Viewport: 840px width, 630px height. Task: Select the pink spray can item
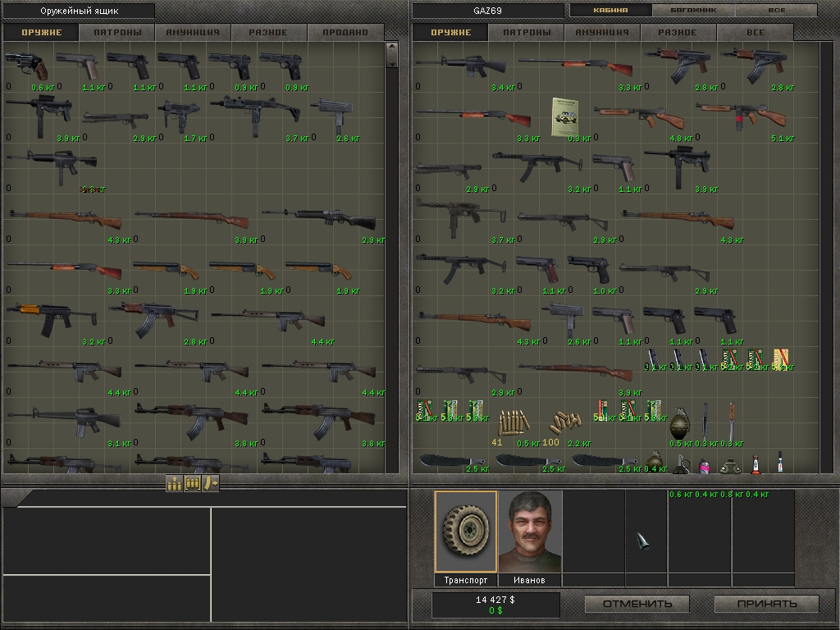click(x=704, y=466)
